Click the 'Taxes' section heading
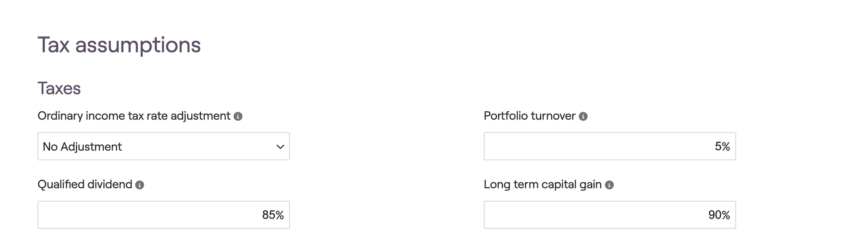Screen dimensions: 868x246 tap(59, 88)
